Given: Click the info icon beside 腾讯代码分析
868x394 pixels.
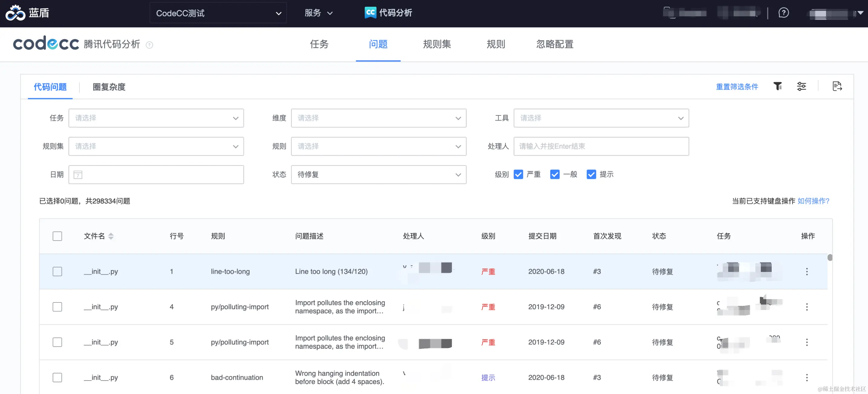Looking at the screenshot, I should tap(149, 45).
